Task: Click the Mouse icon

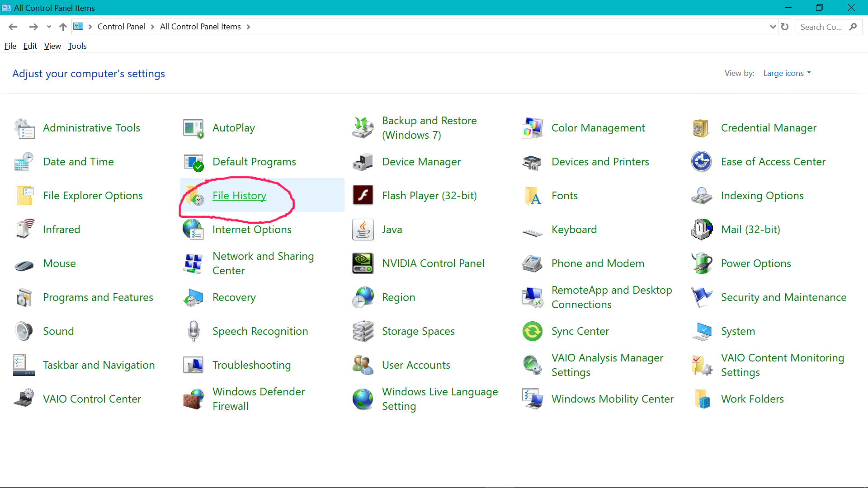Action: (x=24, y=265)
